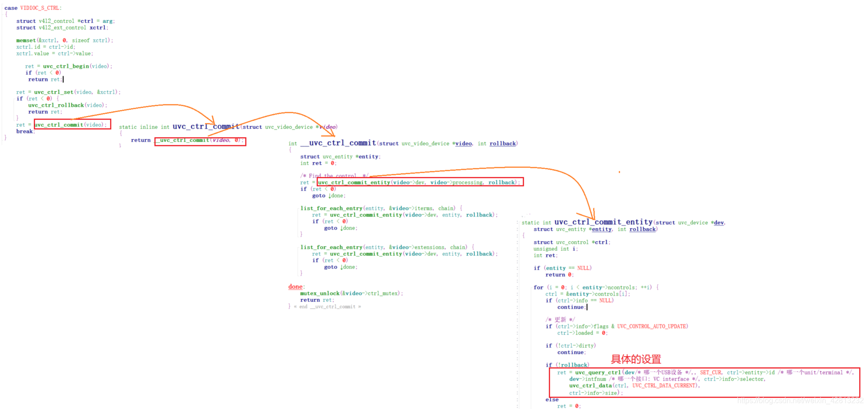868x409 pixels.
Task: Click the 'if (ctrl->info == NULL)' condition
Action: pyautogui.click(x=580, y=300)
